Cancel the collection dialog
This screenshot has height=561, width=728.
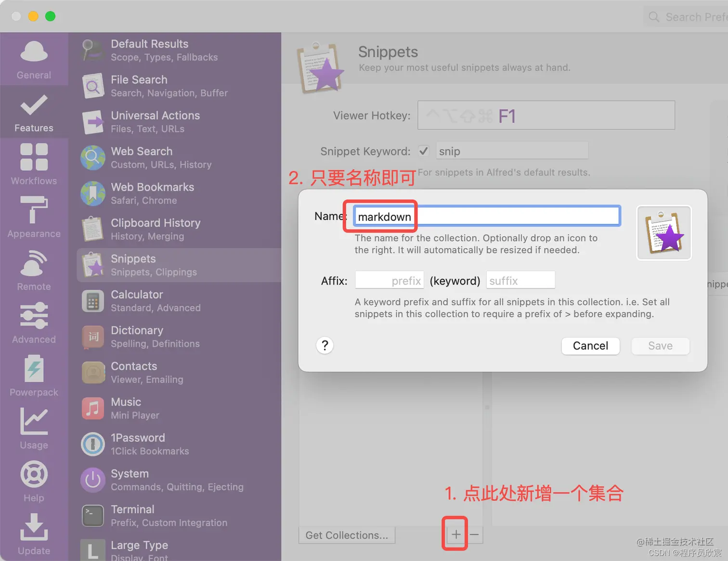coord(590,346)
